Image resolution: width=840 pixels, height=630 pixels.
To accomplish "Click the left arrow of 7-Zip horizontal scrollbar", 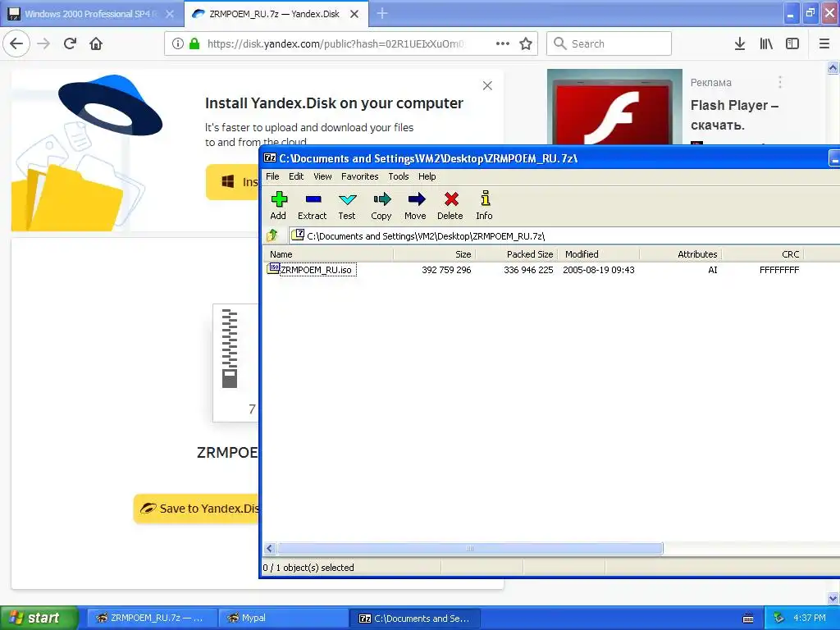I will (x=269, y=548).
